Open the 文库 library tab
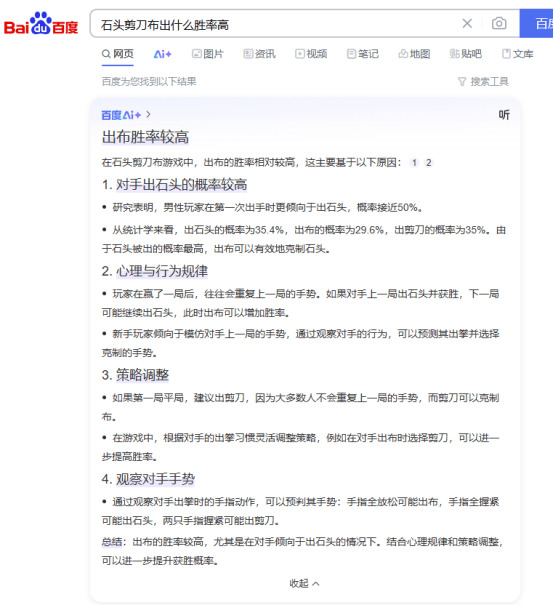 pos(517,54)
